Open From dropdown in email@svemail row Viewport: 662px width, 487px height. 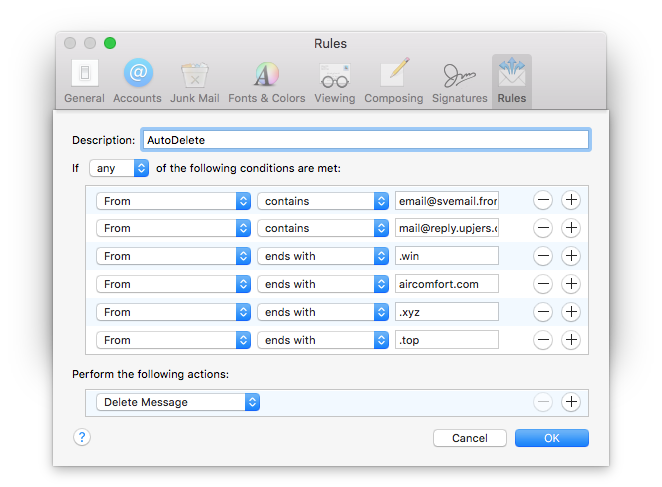(x=174, y=201)
